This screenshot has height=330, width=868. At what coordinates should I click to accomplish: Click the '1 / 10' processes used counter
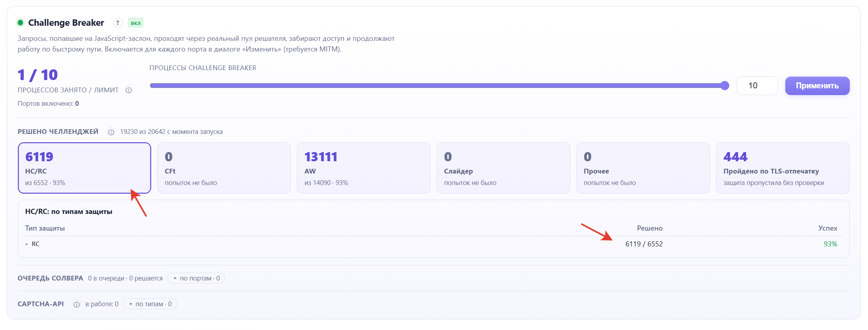[38, 75]
